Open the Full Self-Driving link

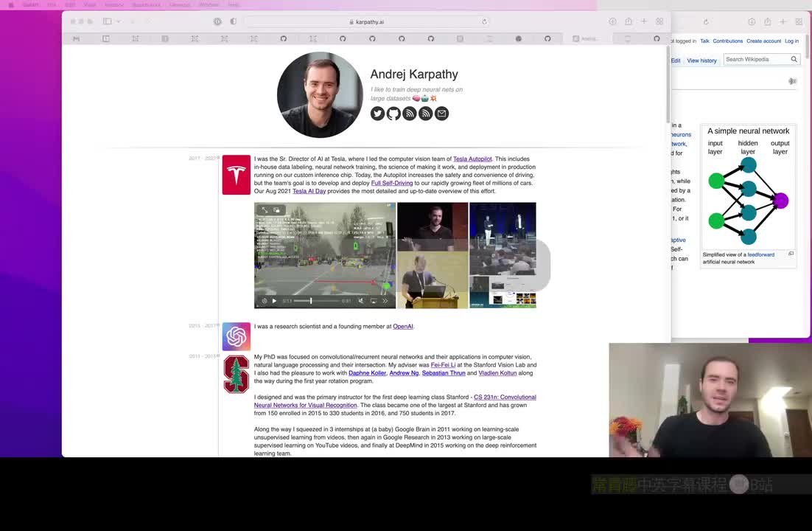(392, 183)
